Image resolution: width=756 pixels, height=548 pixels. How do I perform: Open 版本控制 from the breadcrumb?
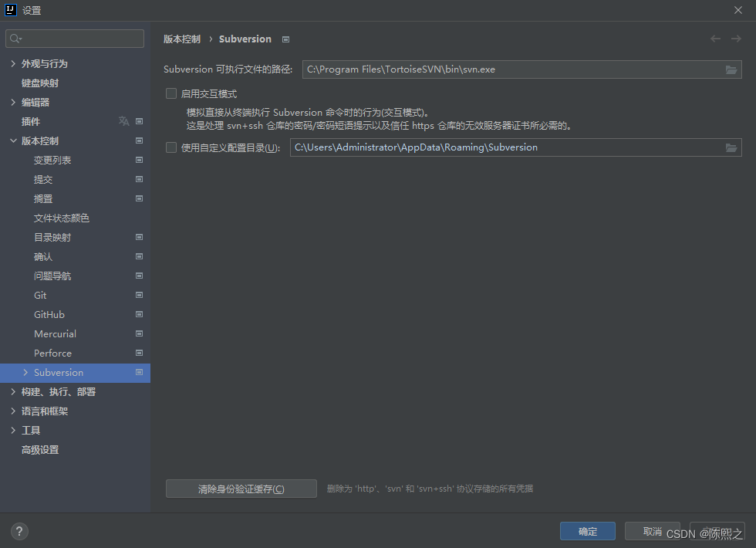[182, 39]
